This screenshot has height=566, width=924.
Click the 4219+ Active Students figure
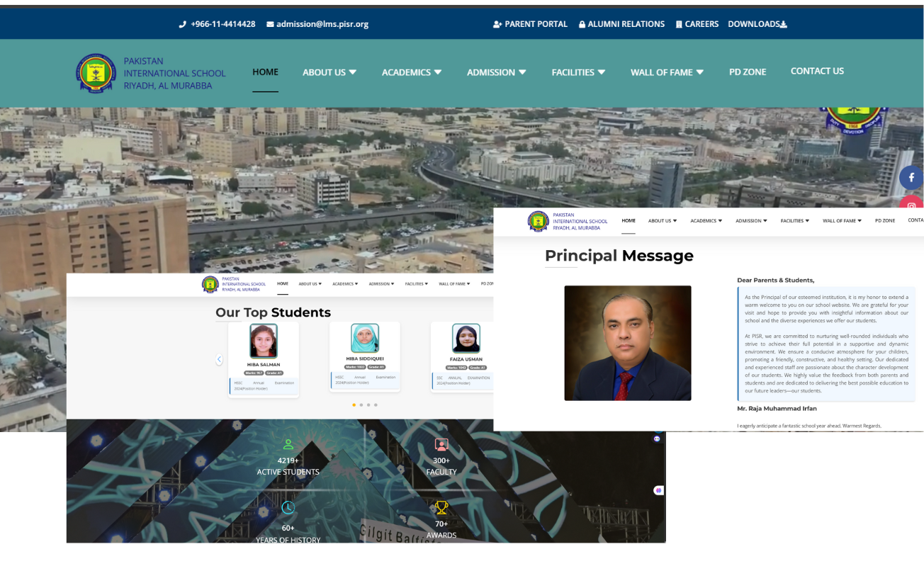pos(288,460)
